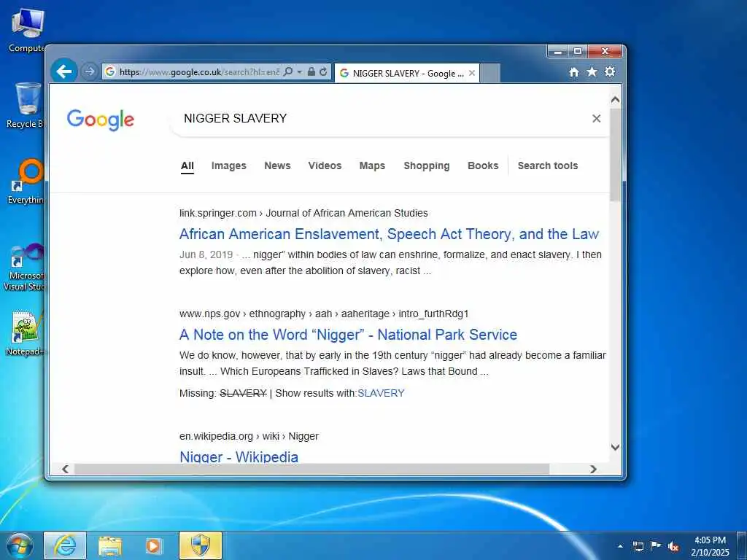Switch to the Videos tab

(x=325, y=166)
